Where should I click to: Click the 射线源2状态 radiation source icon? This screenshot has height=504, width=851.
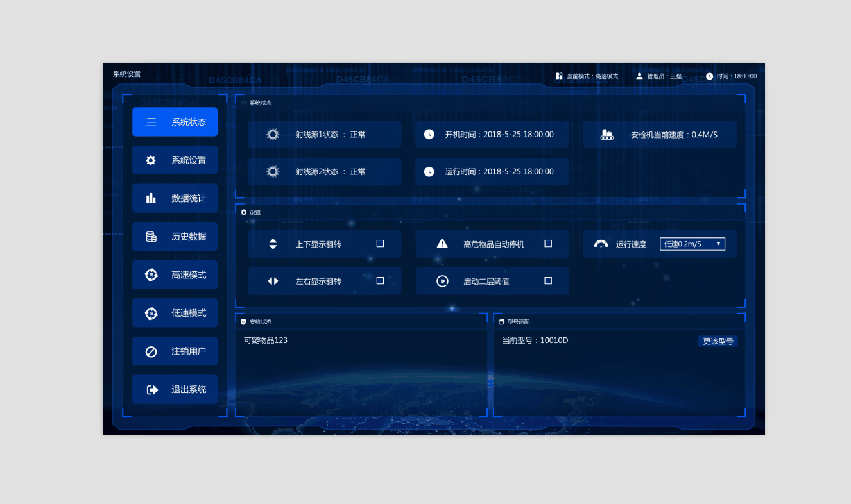[x=273, y=172]
